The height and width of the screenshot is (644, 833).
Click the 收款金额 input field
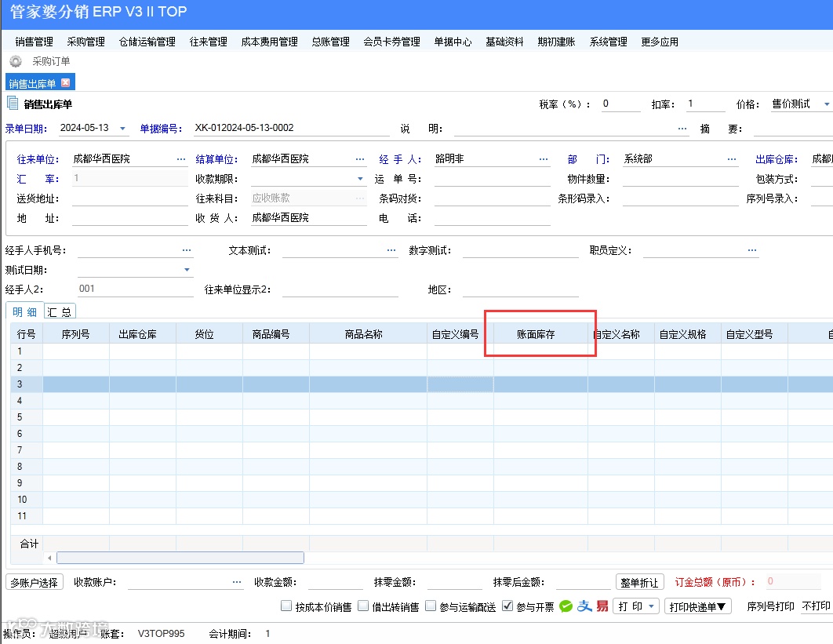tap(335, 582)
